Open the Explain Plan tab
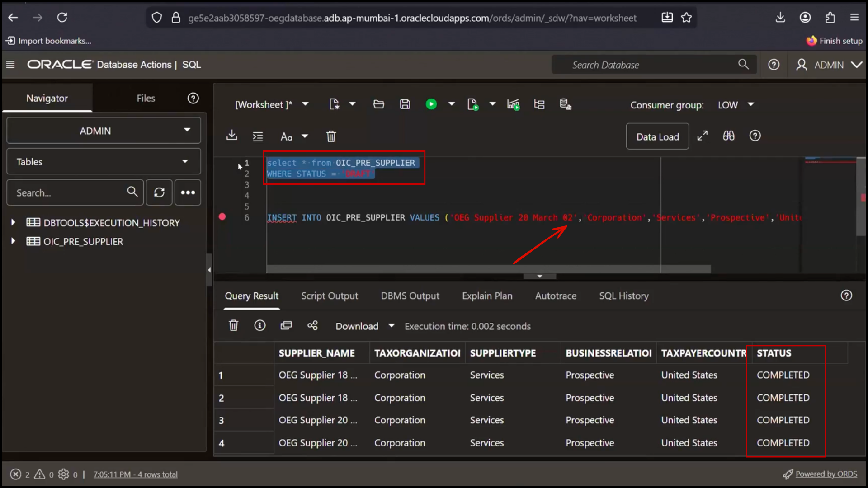This screenshot has height=488, width=868. 487,296
